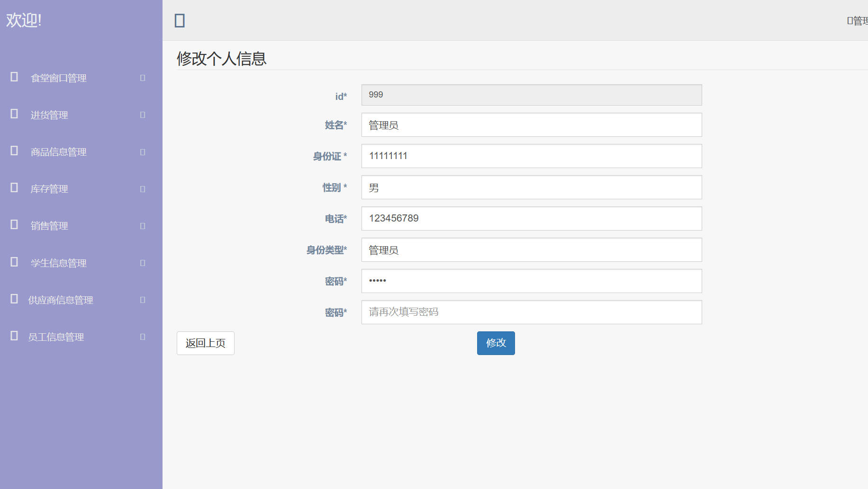Click the blue 修改 submit button

pyautogui.click(x=496, y=343)
